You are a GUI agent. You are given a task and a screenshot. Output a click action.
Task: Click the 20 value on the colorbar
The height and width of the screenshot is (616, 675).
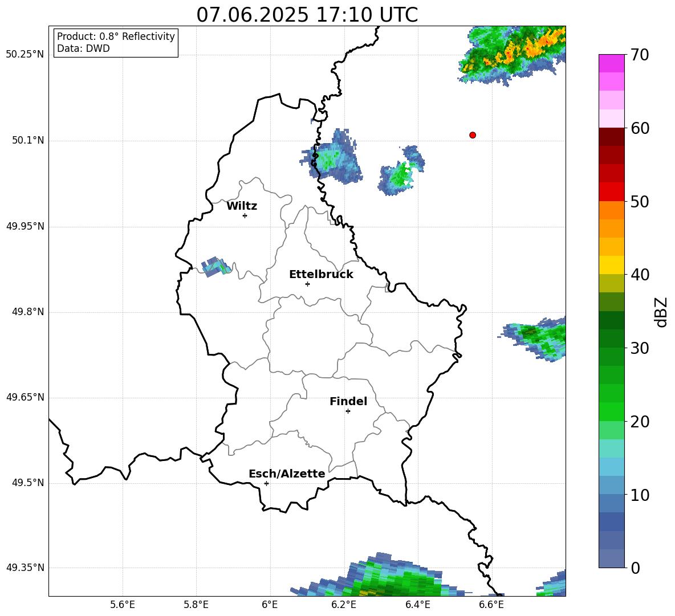(x=640, y=422)
